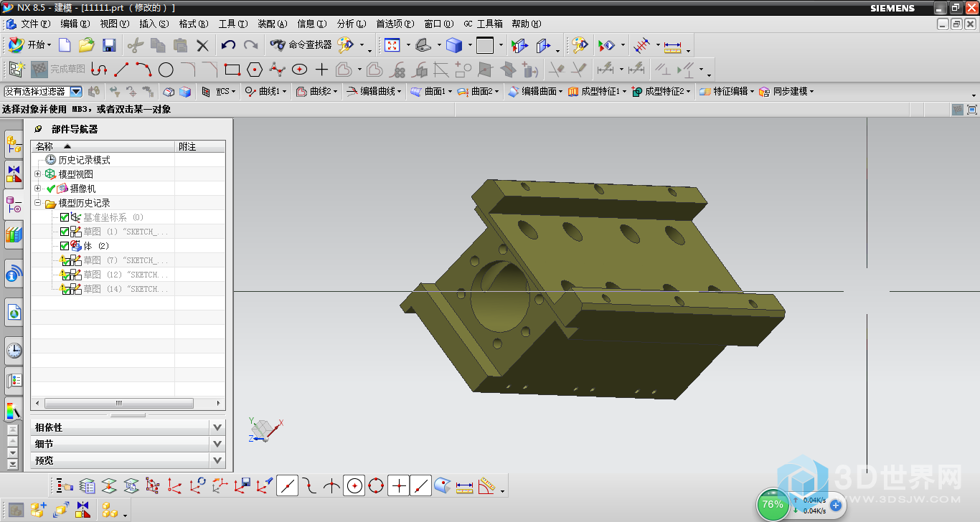The width and height of the screenshot is (980, 522).
Task: Select the Circle sketch tool
Action: click(166, 70)
